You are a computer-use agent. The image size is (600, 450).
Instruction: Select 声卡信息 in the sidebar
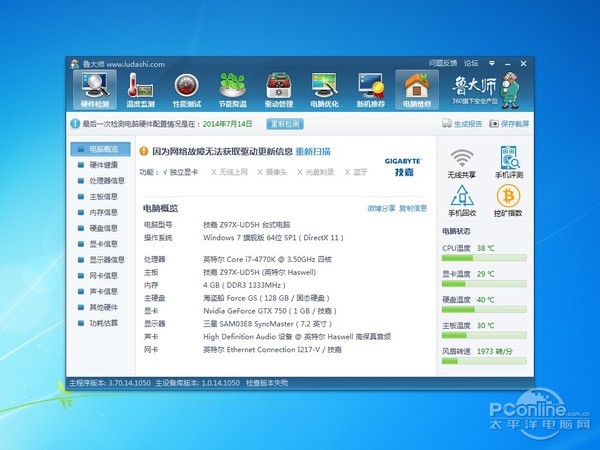tap(100, 292)
